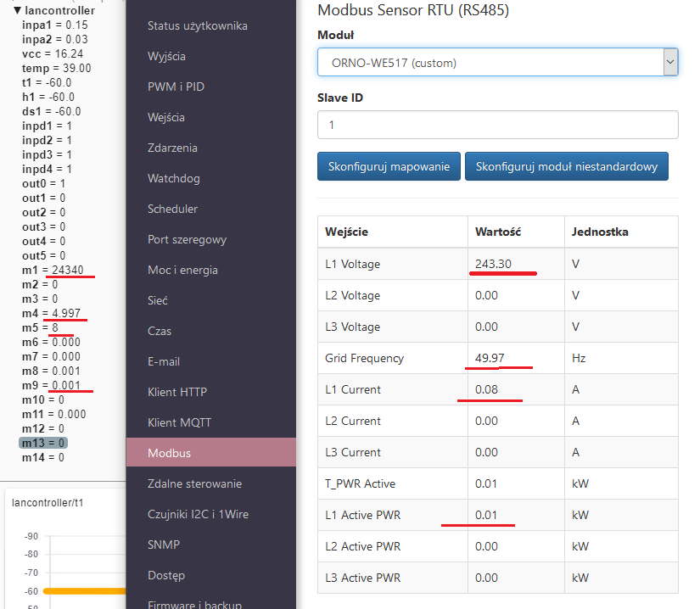Open Zdalne sterowanie menu entry
Screen dimensions: 700x609
click(194, 483)
